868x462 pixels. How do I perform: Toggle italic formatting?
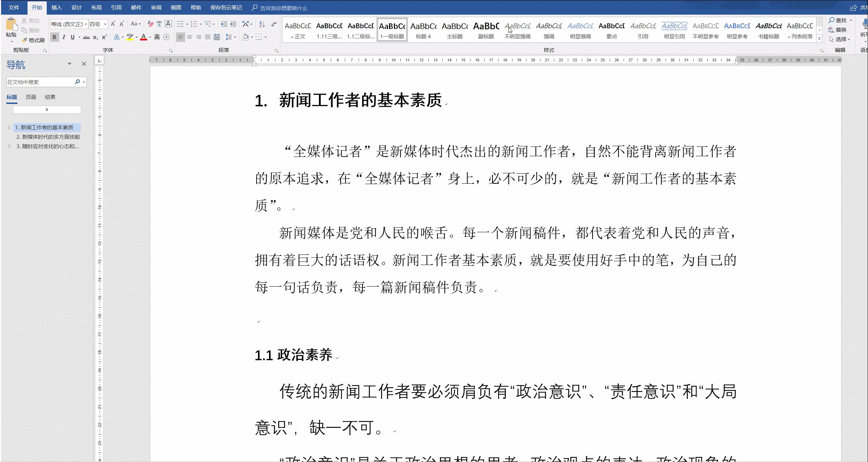click(x=64, y=37)
